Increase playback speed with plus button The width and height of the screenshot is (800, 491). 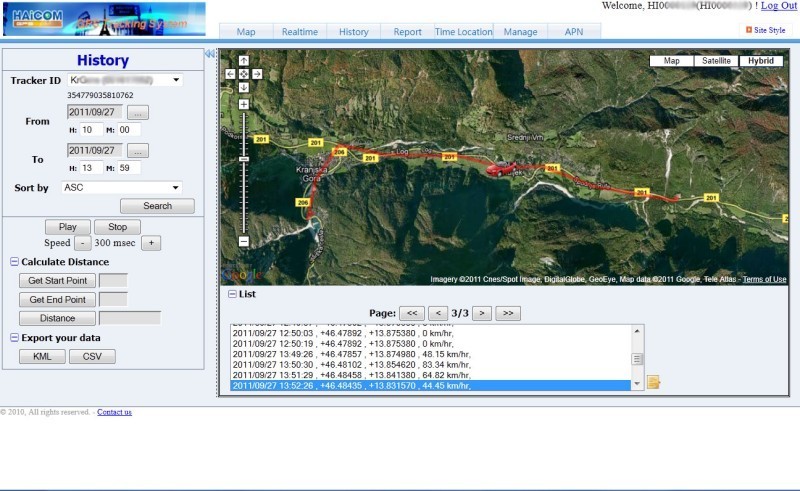pos(151,243)
